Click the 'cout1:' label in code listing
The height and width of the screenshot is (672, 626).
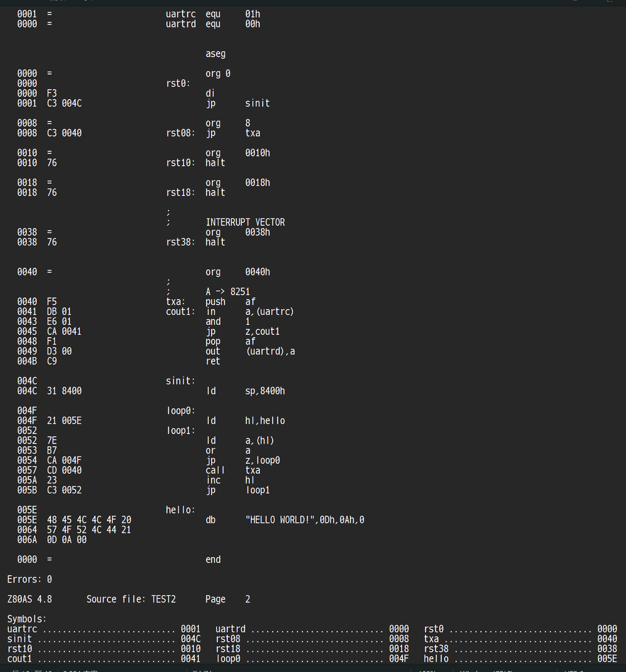(x=180, y=312)
